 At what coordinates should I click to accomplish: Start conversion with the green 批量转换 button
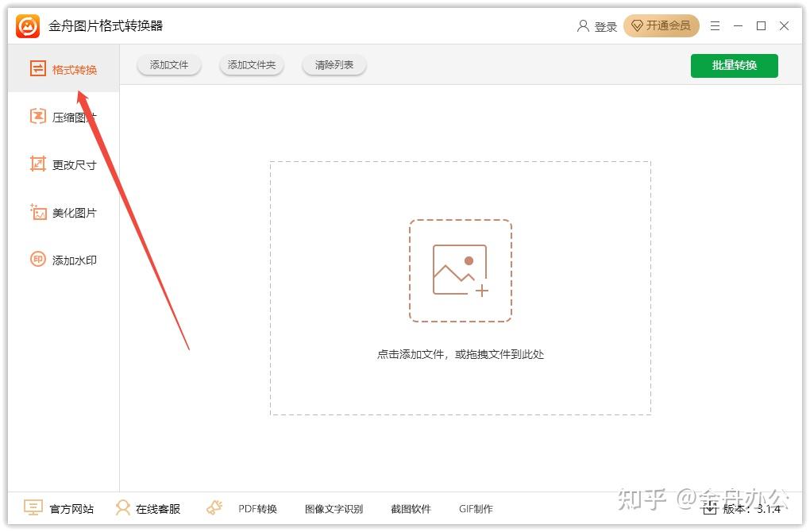coord(734,66)
